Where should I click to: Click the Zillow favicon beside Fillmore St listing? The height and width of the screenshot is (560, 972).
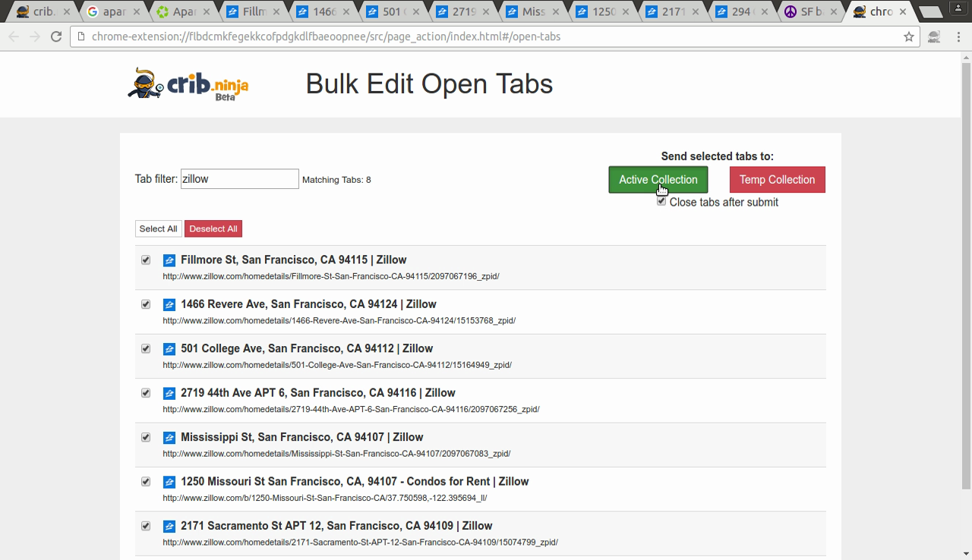click(169, 260)
